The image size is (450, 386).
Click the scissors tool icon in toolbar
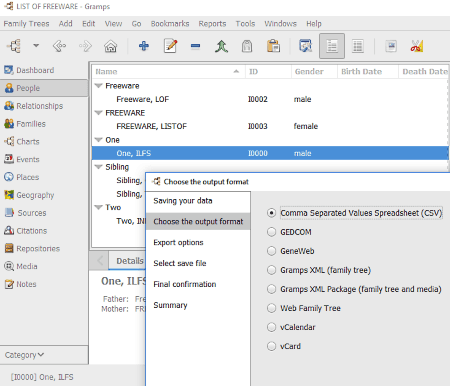pyautogui.click(x=417, y=46)
